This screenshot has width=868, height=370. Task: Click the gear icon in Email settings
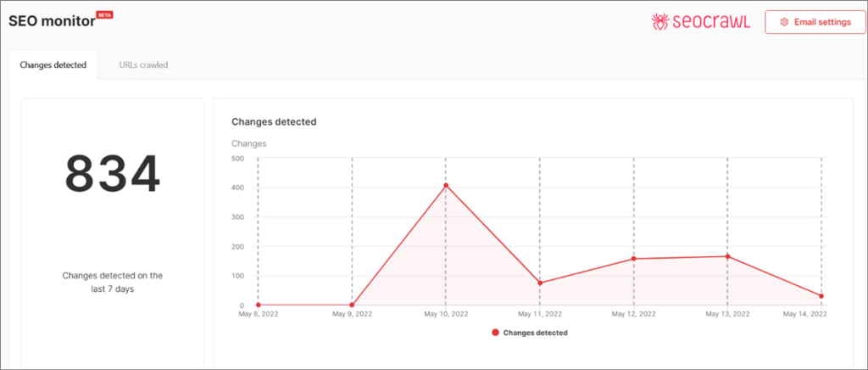pos(784,22)
